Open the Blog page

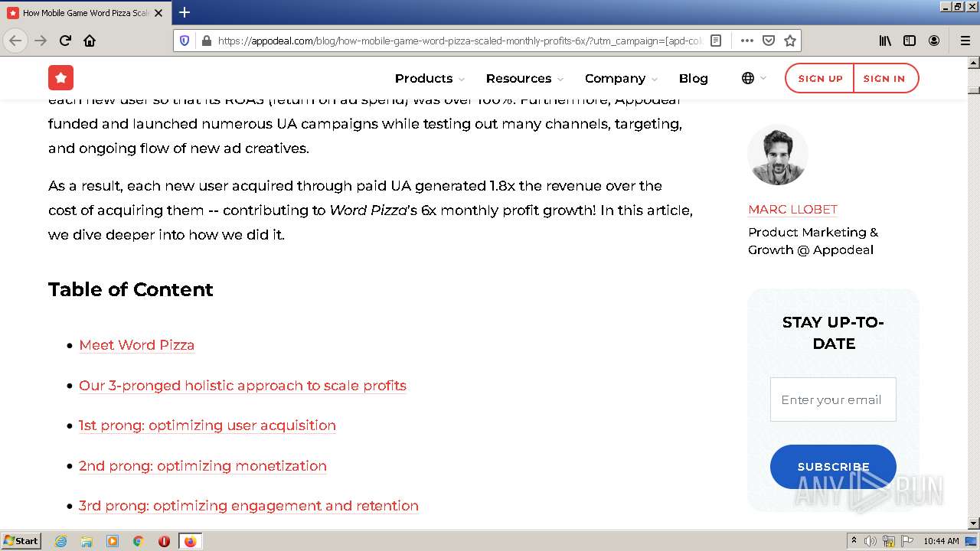693,78
